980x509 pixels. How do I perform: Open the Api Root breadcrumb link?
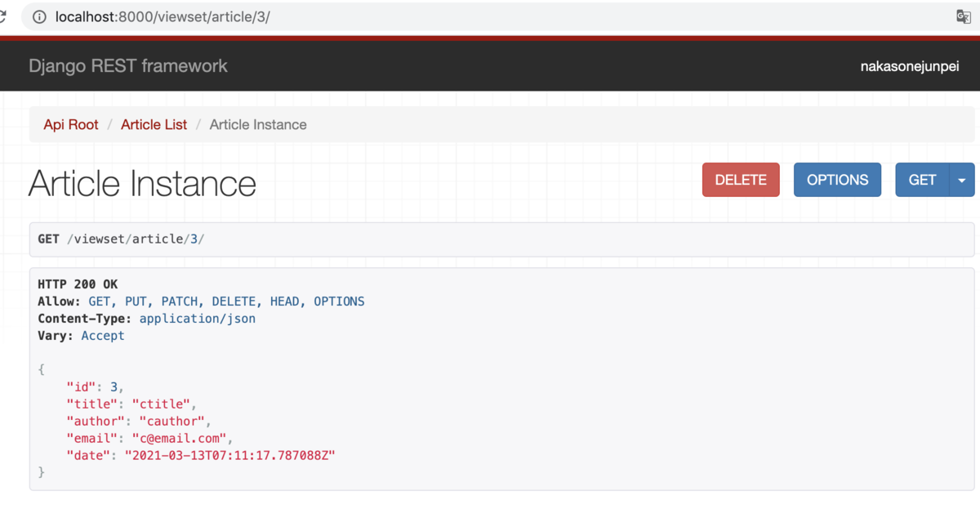click(70, 124)
